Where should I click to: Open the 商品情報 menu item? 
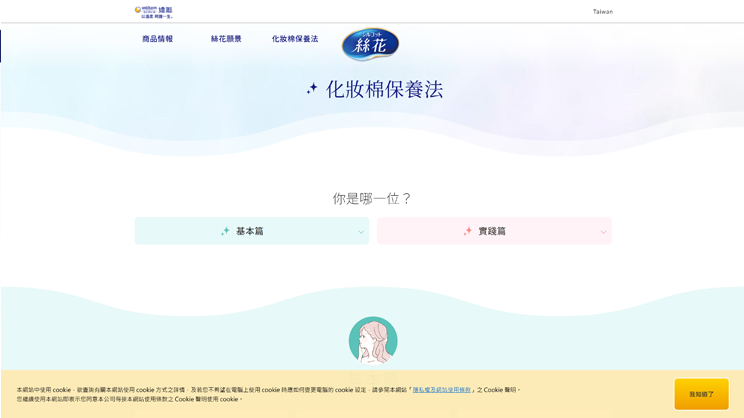tap(158, 39)
